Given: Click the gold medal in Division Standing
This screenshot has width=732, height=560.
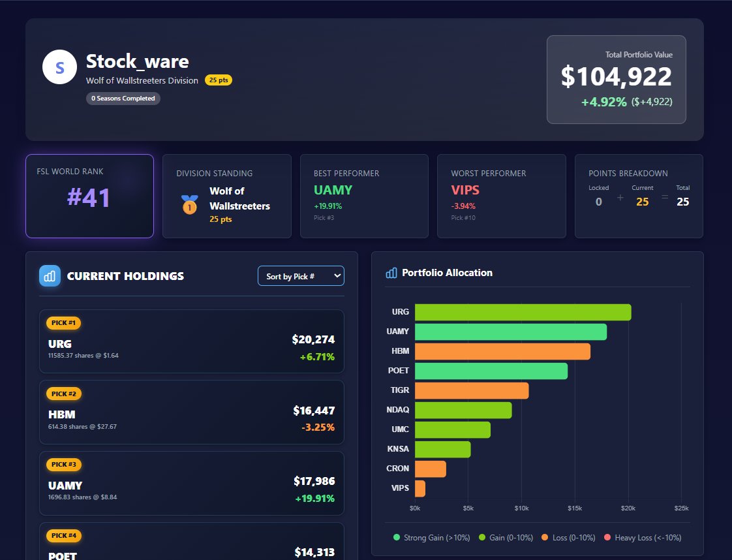Looking at the screenshot, I should (x=190, y=204).
